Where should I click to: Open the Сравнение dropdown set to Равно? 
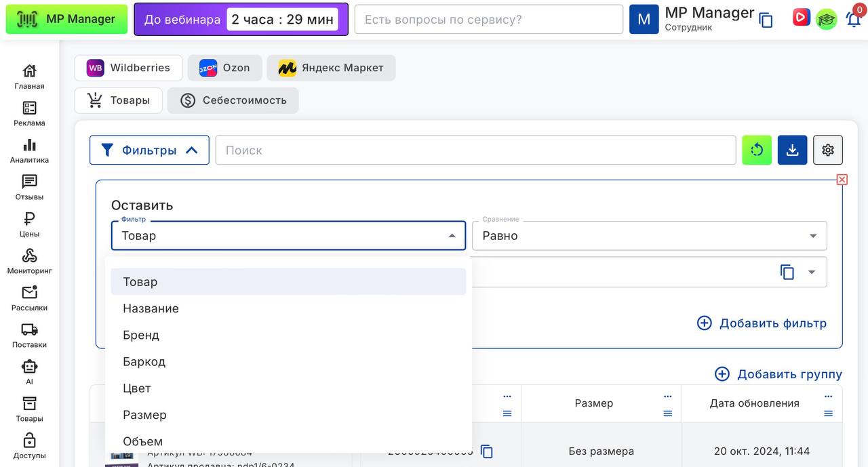[649, 236]
